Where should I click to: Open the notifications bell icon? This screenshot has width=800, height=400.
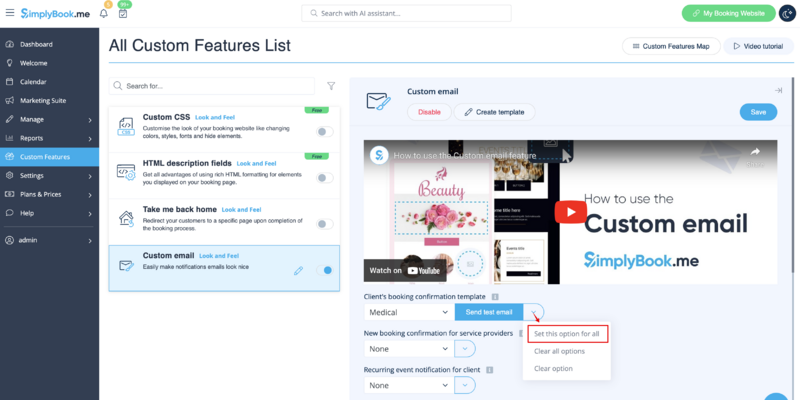(x=104, y=13)
